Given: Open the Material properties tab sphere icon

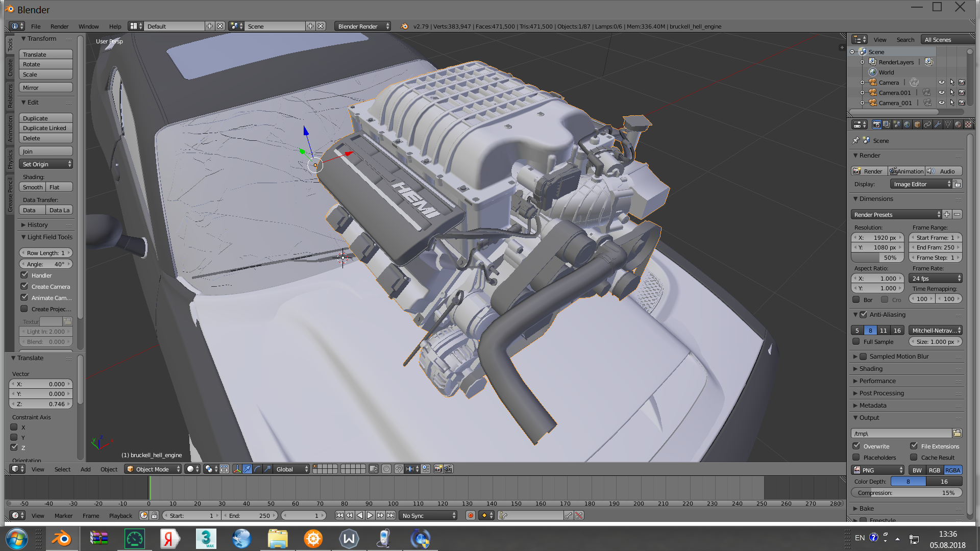Looking at the screenshot, I should click(x=958, y=124).
